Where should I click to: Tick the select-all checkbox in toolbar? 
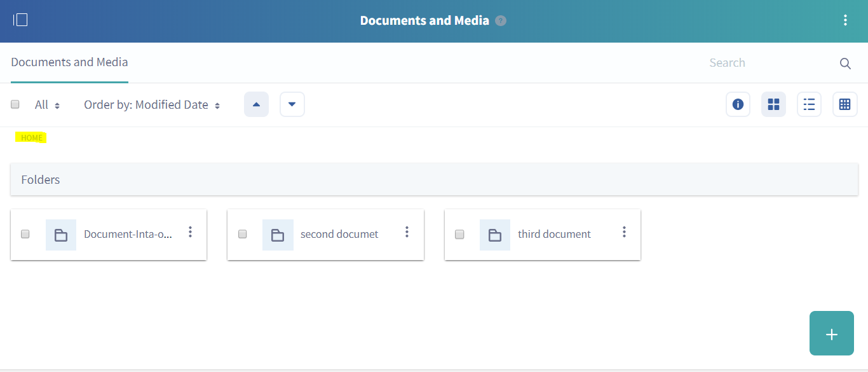(x=15, y=105)
